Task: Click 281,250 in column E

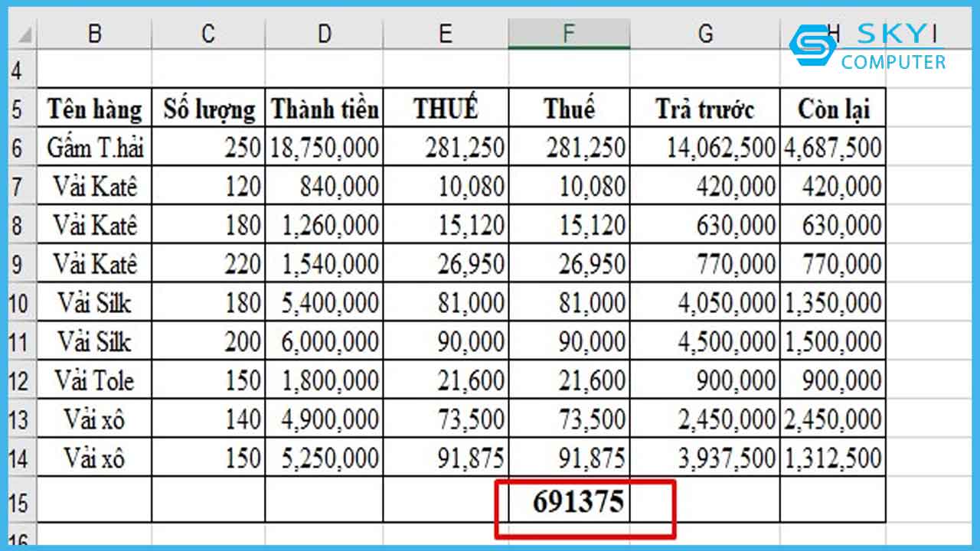Action: point(446,147)
